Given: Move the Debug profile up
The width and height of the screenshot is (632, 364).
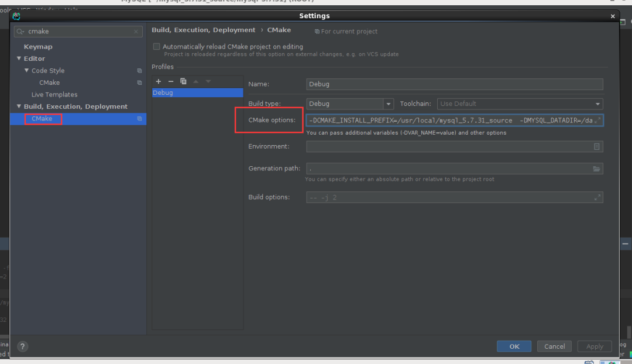Looking at the screenshot, I should tap(195, 81).
